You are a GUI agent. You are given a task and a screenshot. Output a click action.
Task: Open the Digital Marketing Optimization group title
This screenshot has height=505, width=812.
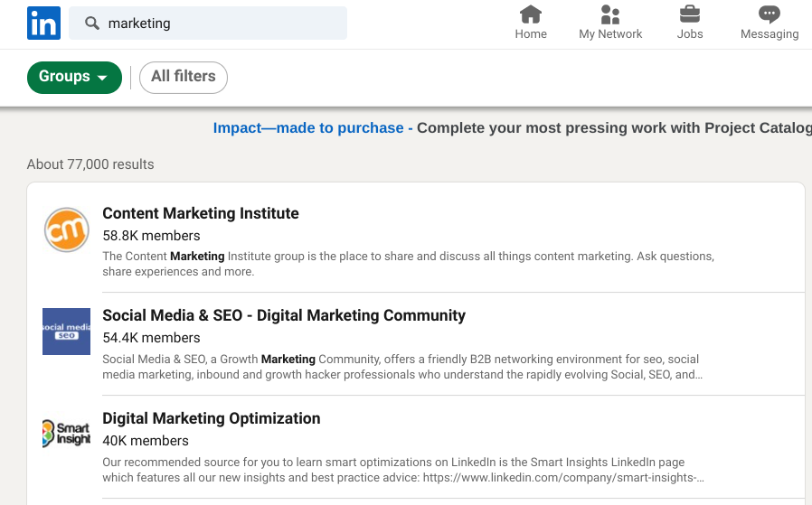coord(212,418)
